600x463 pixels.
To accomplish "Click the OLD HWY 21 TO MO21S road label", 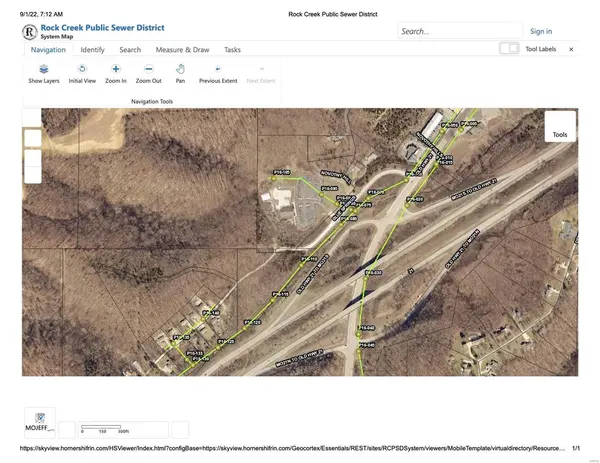I will 313,274.
